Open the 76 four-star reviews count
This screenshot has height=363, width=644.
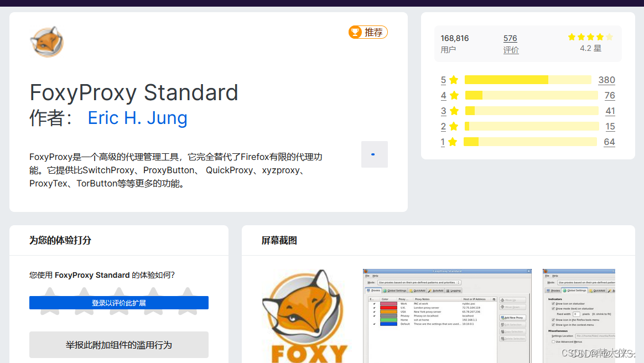[x=610, y=95]
